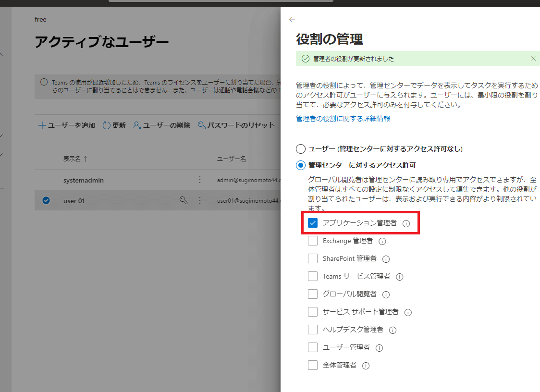Open the user 01 row name

(x=74, y=201)
